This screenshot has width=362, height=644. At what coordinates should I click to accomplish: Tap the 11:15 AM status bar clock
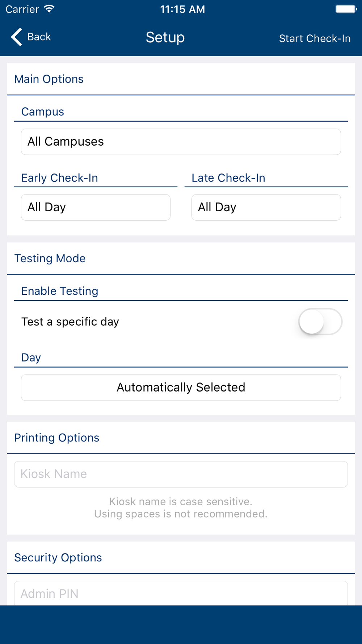(182, 9)
